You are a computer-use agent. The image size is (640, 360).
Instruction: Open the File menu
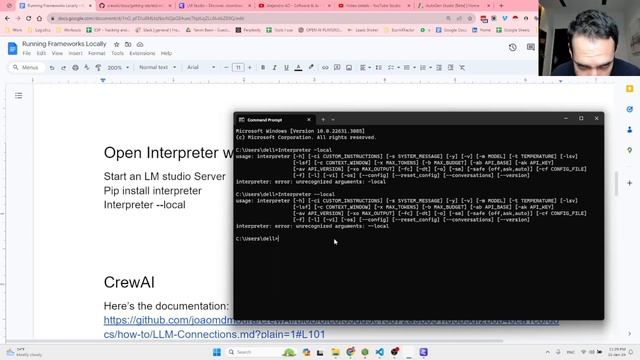(x=27, y=53)
